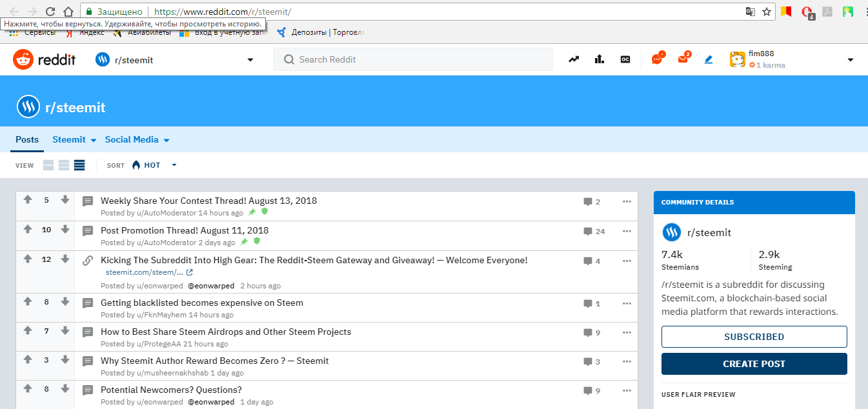
Task: Upvote How to Best Share Steem Airdrops
Action: click(28, 330)
